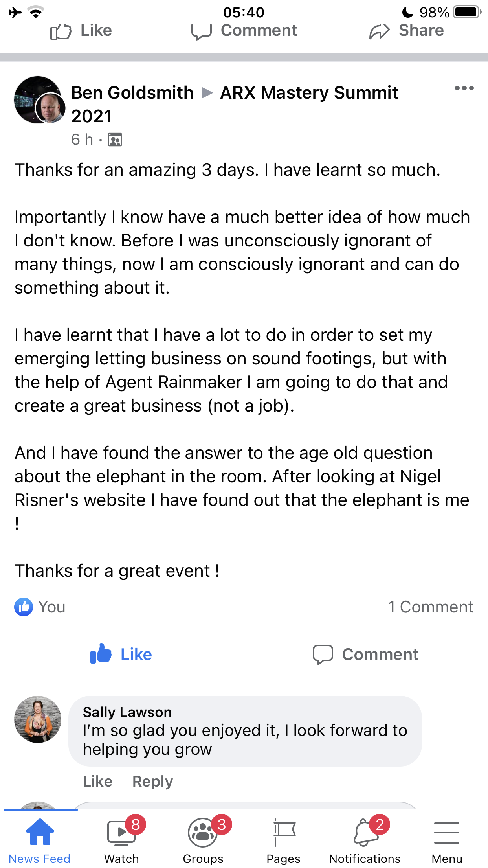488x868 pixels.
Task: Toggle the blue Like on Ben's post
Action: pos(121,654)
